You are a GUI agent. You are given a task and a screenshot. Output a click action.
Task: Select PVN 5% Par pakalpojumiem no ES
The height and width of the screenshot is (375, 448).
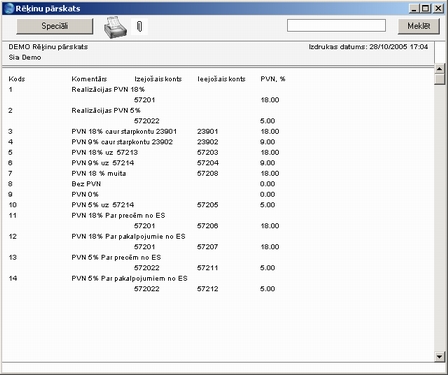click(129, 278)
